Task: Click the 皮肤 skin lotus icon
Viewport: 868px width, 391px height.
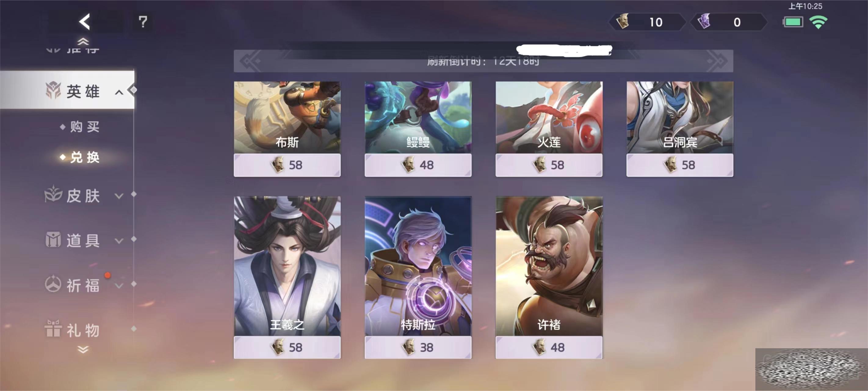Action: (53, 194)
